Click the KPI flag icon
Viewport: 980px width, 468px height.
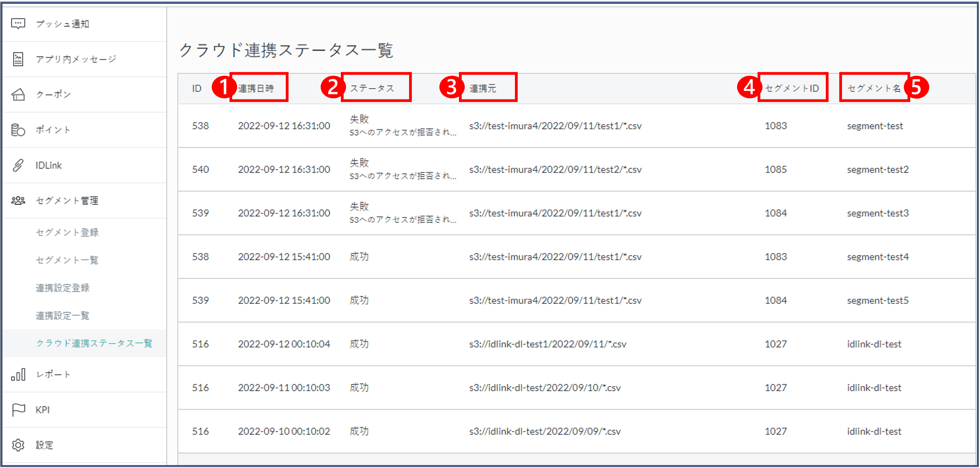(x=18, y=410)
